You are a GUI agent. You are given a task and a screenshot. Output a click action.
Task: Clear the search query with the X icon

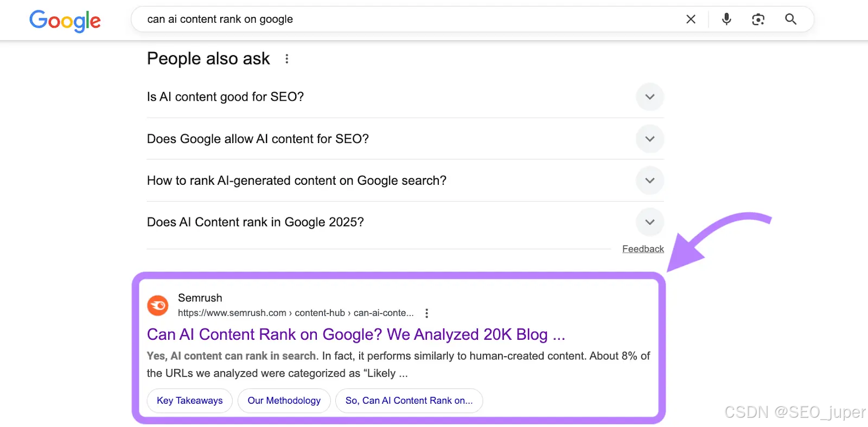click(691, 20)
